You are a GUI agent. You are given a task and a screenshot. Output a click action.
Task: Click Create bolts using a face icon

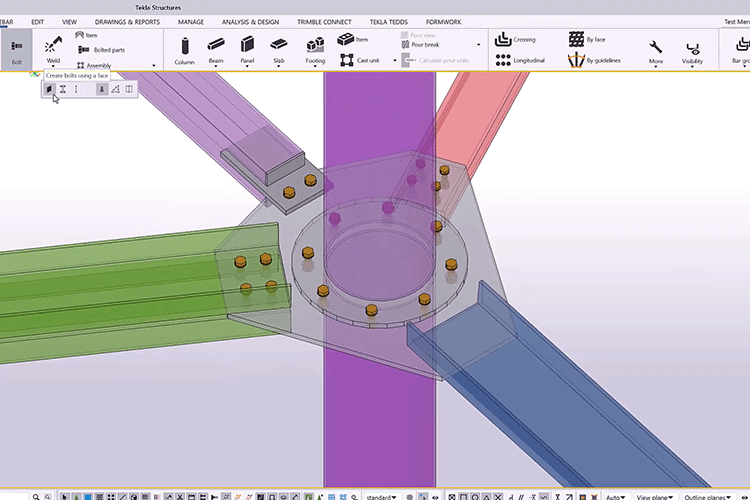(49, 89)
